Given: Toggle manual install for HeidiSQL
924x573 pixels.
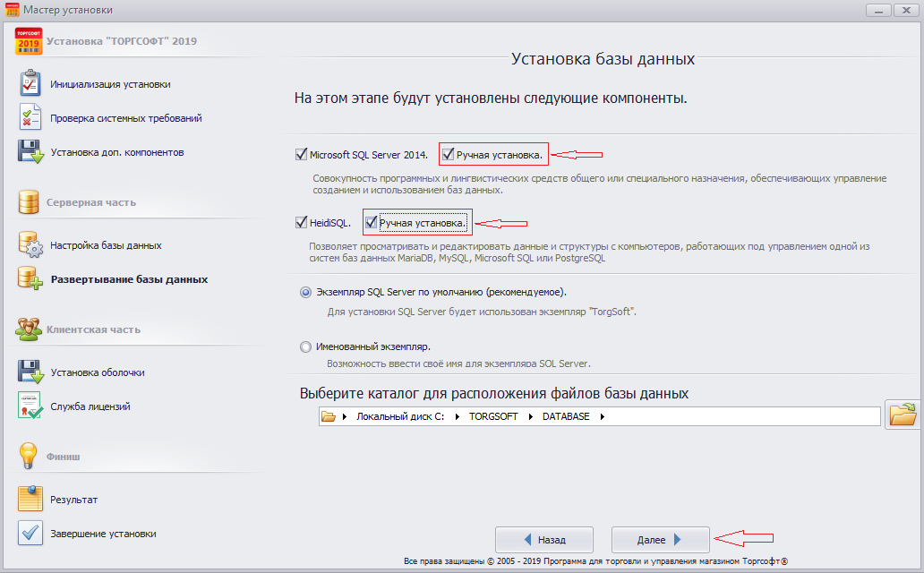Looking at the screenshot, I should 372,222.
